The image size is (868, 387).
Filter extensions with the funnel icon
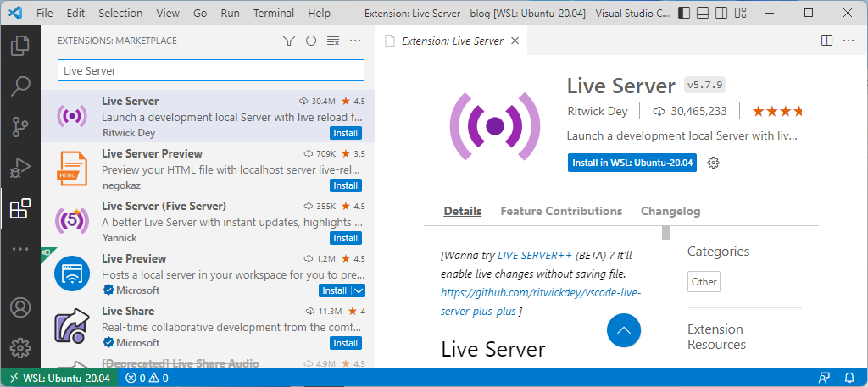[288, 41]
